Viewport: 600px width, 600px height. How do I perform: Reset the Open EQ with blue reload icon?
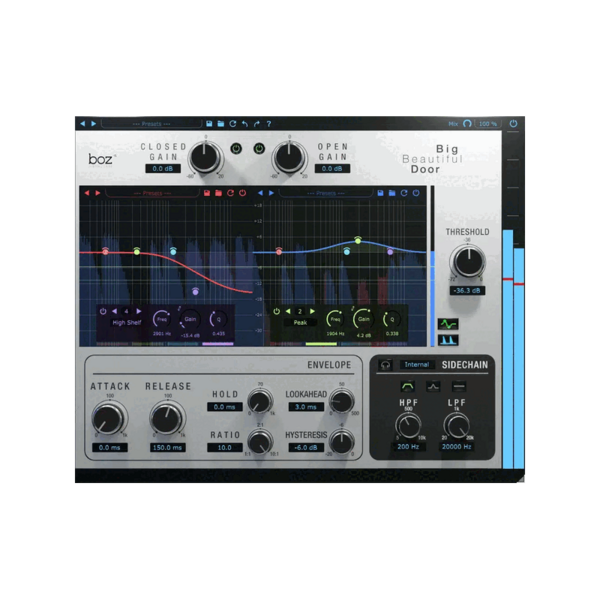point(404,193)
